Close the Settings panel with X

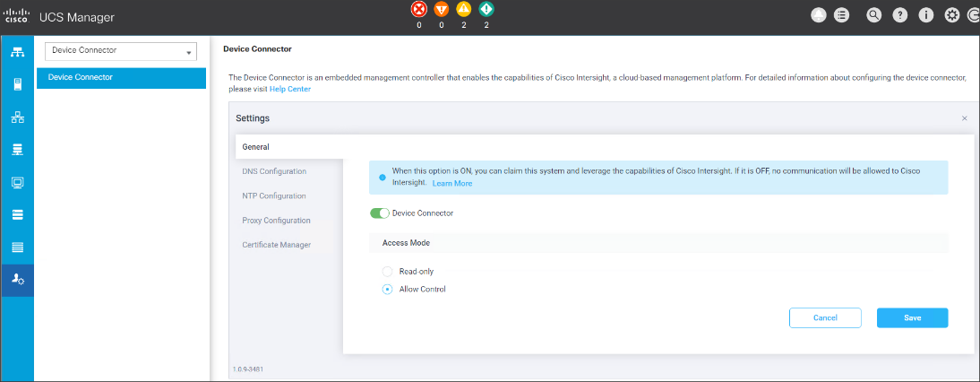(965, 118)
